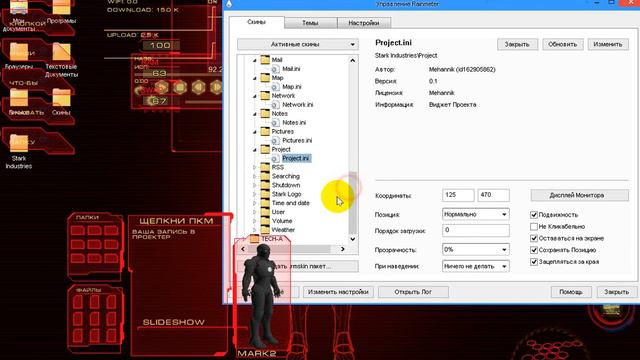The image size is (640, 360).
Task: Open the При наведении dropdown
Action: pos(476,266)
